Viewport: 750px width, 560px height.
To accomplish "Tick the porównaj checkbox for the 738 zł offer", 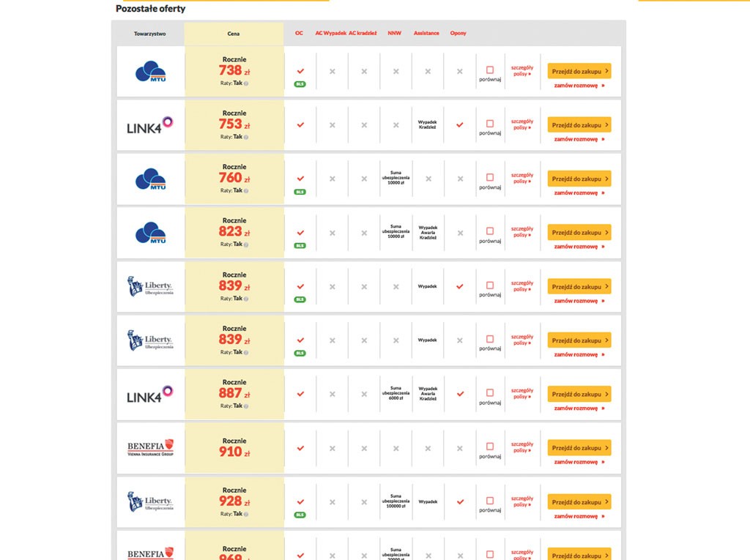I will (x=490, y=70).
